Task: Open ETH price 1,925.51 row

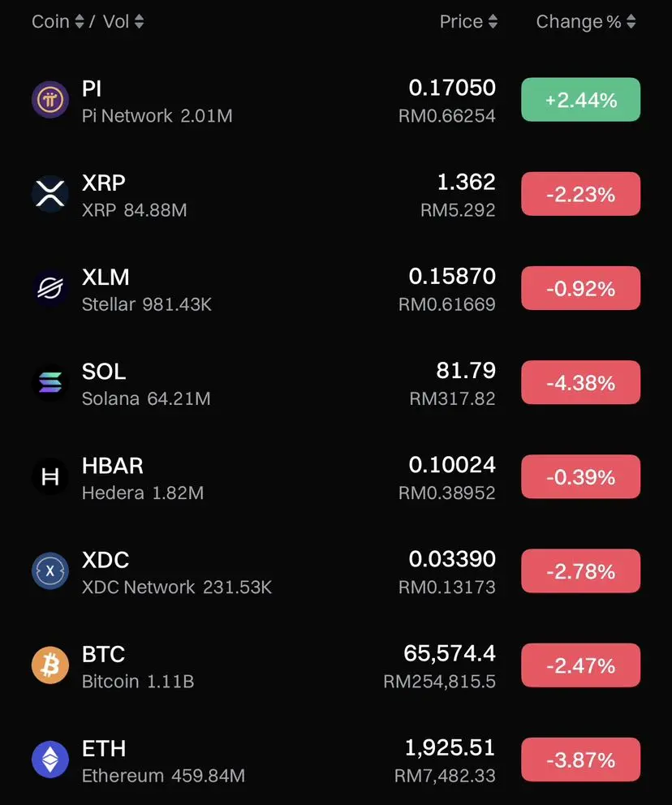Action: [x=336, y=760]
